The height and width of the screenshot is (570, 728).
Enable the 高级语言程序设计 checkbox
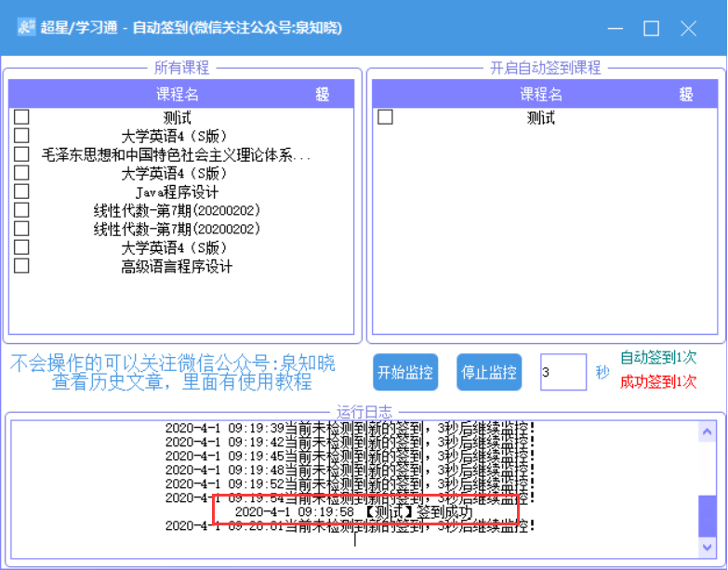tap(21, 266)
